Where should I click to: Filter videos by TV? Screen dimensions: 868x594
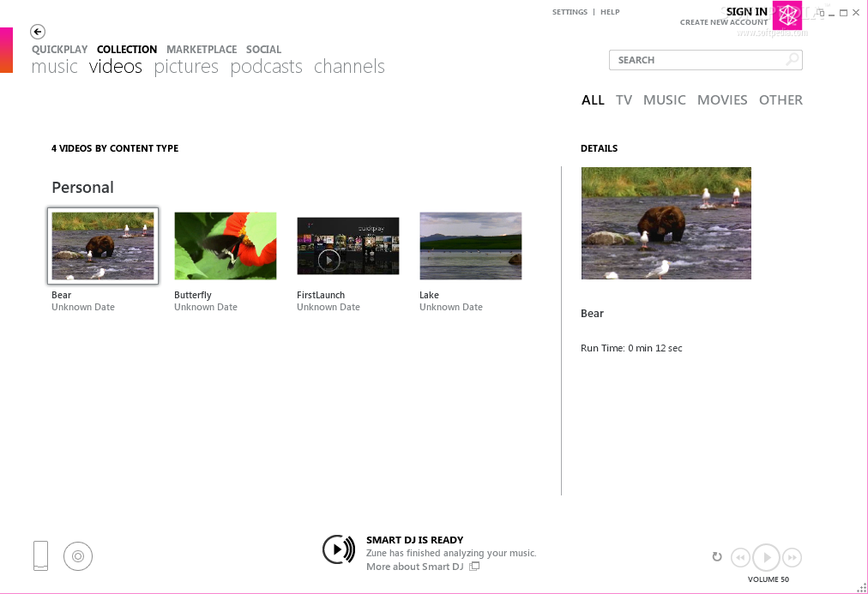point(624,100)
